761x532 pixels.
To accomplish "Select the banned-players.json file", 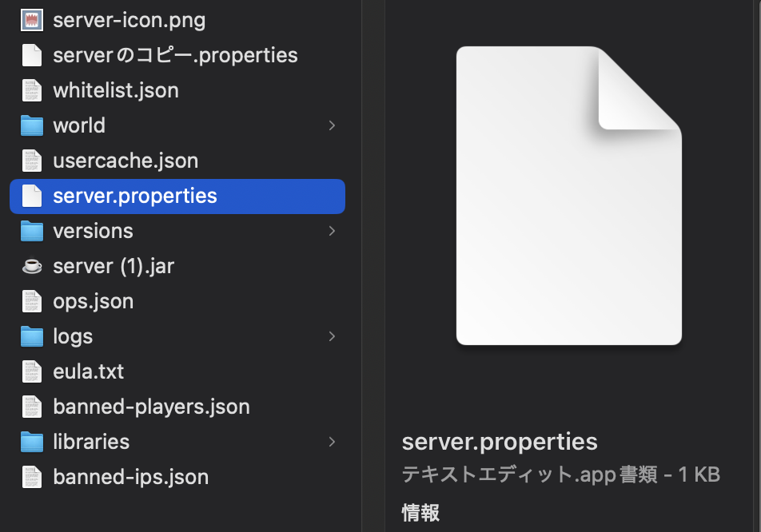I will (151, 407).
